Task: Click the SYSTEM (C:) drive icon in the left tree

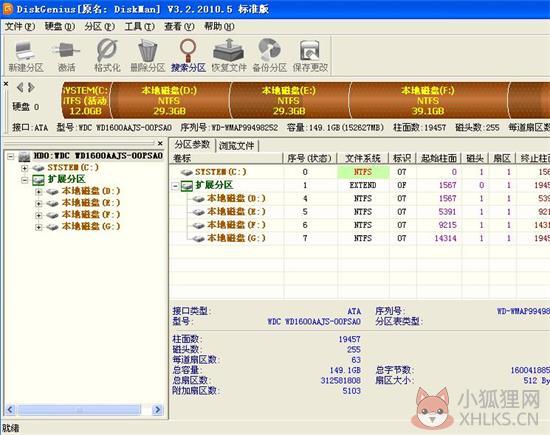Action: [39, 168]
